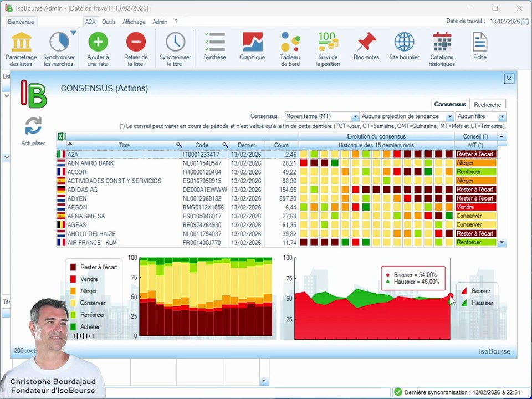Screen dimensions: 532x399
Task: Sort by the Code column header
Action: [x=202, y=145]
